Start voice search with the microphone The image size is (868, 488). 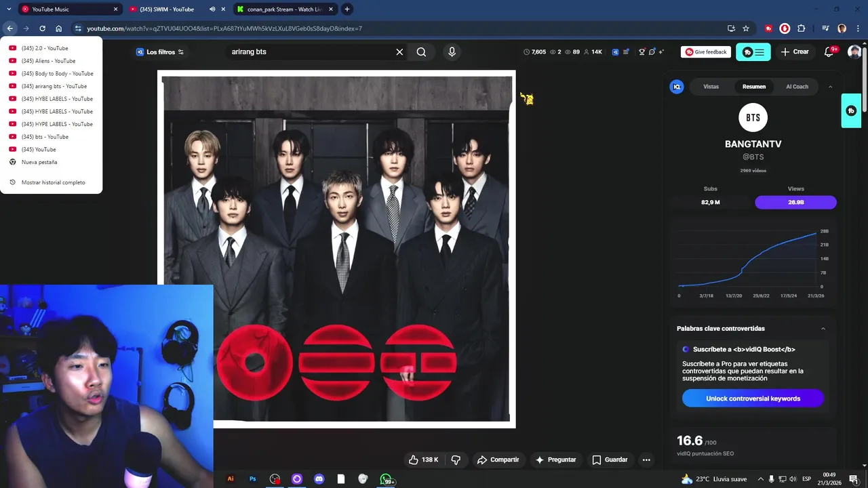[452, 52]
